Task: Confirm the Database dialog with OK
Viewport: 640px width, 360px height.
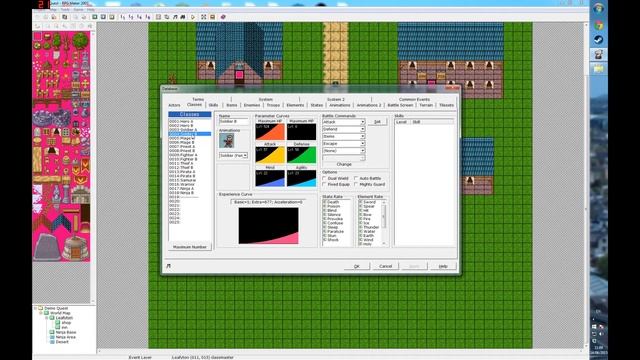Action: coord(357,266)
